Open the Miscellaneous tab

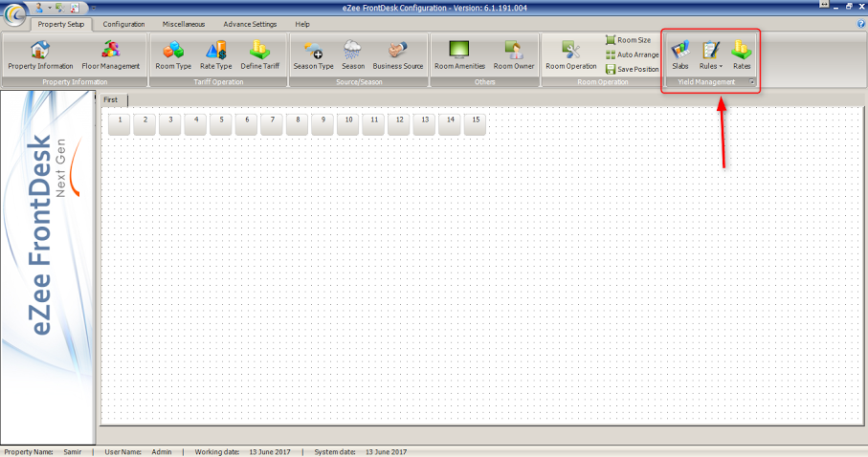click(184, 24)
